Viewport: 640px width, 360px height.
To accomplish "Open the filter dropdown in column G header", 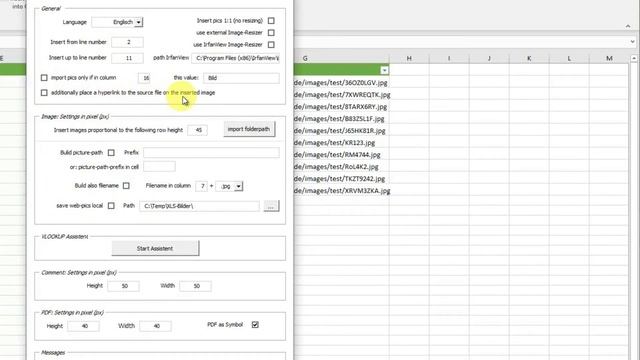I will click(x=384, y=71).
